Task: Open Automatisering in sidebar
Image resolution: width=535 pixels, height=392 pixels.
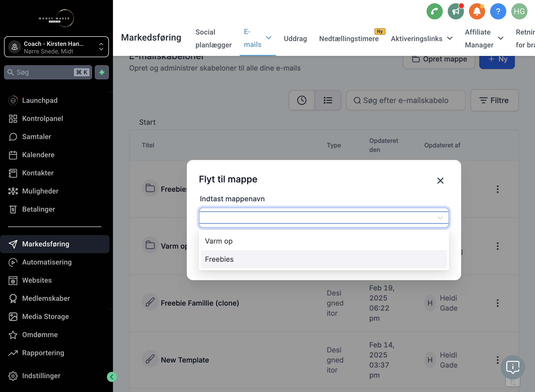Action: (x=55, y=262)
